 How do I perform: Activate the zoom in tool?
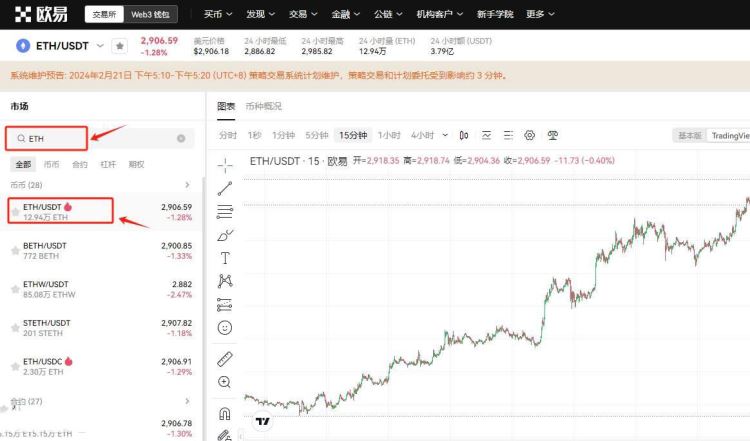224,382
